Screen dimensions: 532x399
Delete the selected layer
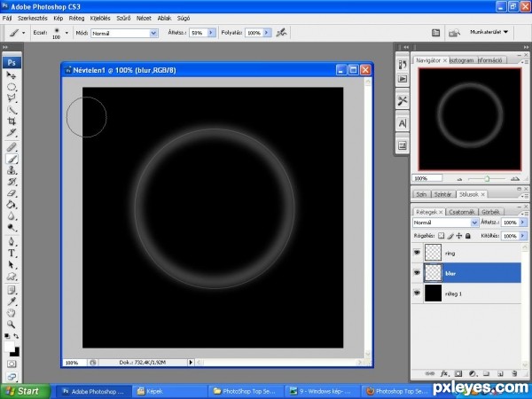pyautogui.click(x=514, y=373)
